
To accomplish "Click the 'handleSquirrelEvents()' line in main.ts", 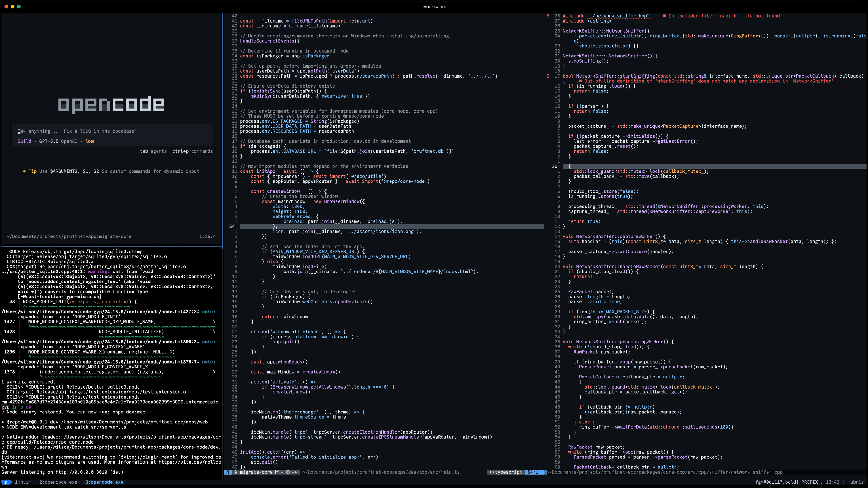I will [x=270, y=41].
